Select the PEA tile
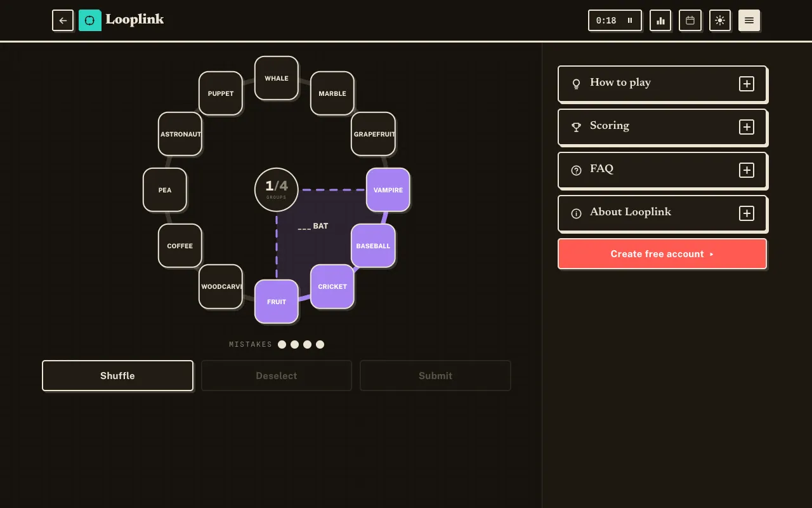Viewport: 812px width, 508px height. (165, 190)
